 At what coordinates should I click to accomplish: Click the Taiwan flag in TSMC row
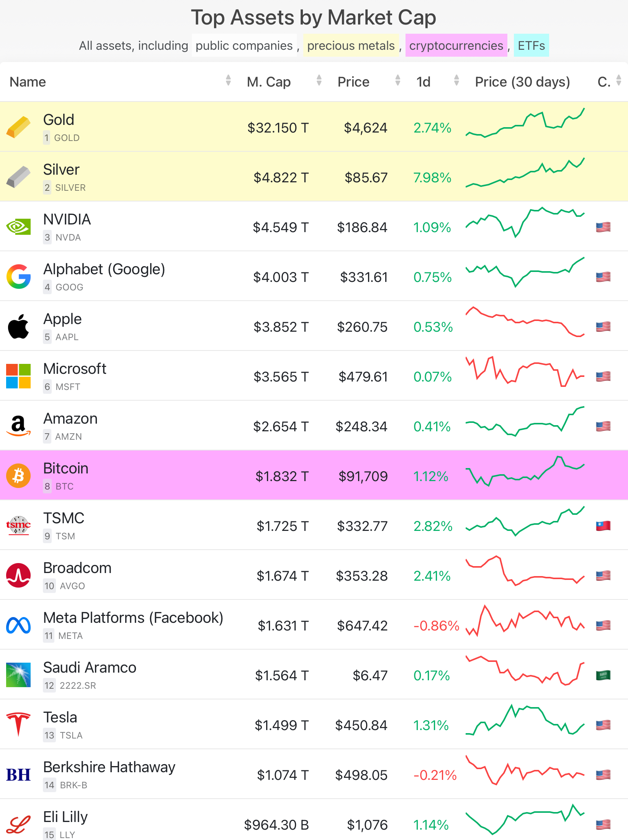coord(603,526)
